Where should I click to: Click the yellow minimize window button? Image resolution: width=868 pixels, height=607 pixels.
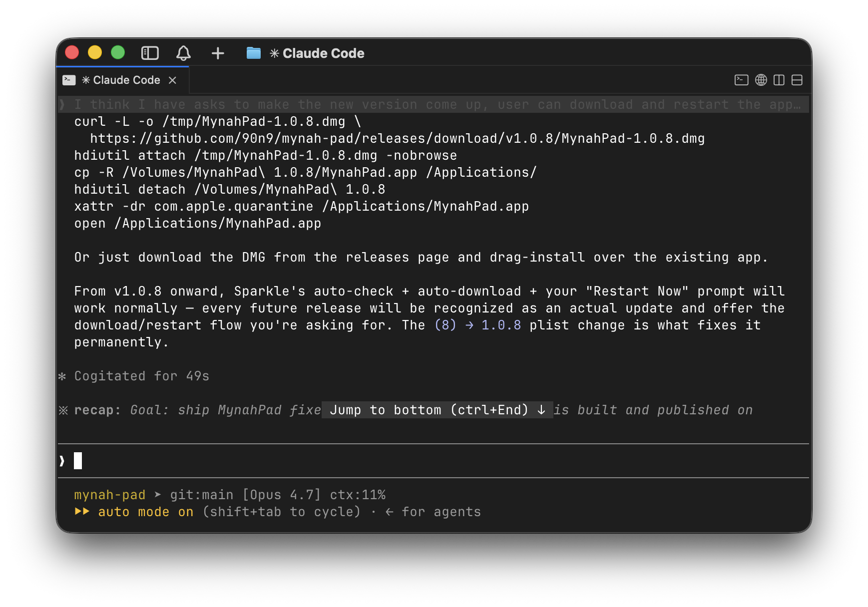pos(95,52)
